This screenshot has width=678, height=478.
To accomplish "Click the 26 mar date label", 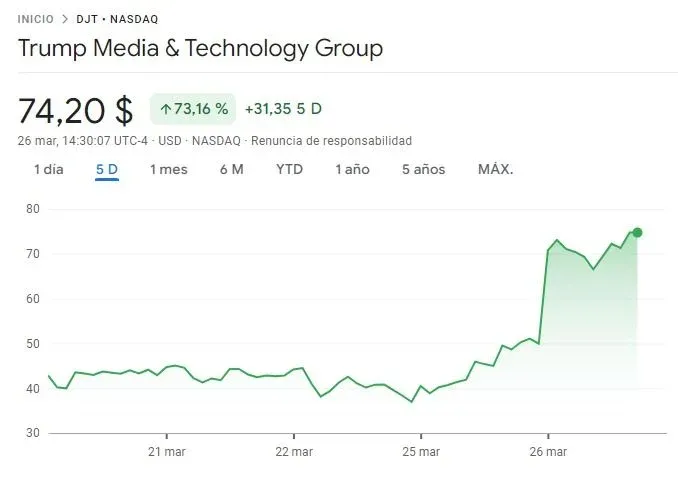I will tap(548, 451).
